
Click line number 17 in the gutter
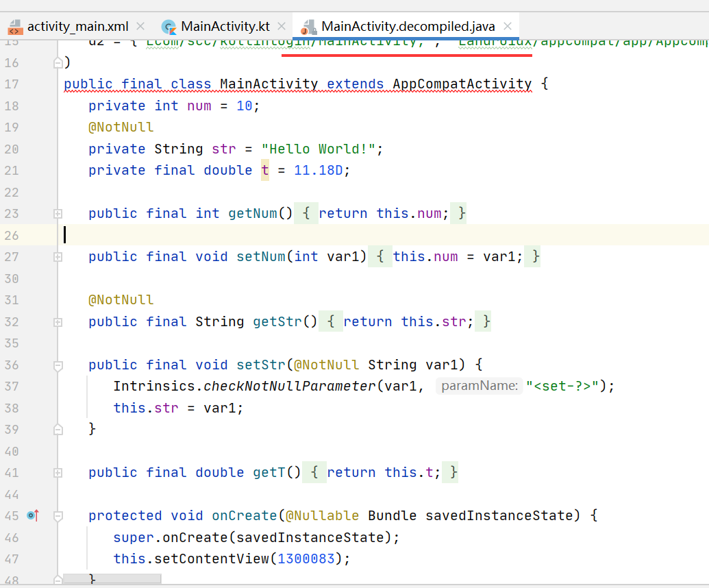coord(12,84)
